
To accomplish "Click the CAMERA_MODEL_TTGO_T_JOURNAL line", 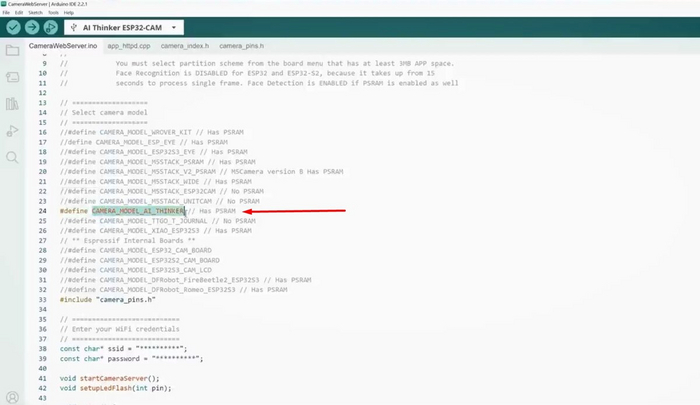I will click(x=158, y=221).
